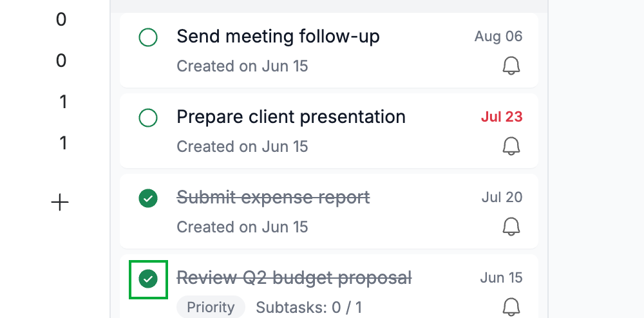
Task: Open reminder bell for Review Q2 budget proposal
Action: point(511,307)
